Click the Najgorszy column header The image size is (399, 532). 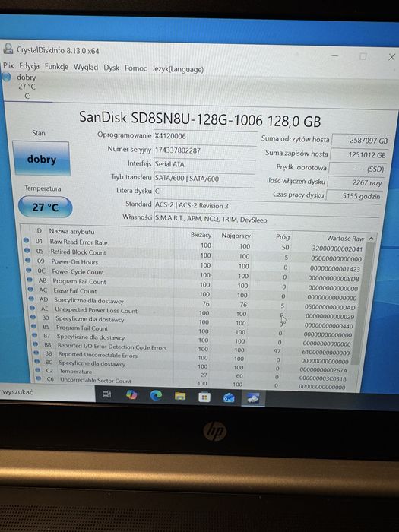(x=236, y=236)
